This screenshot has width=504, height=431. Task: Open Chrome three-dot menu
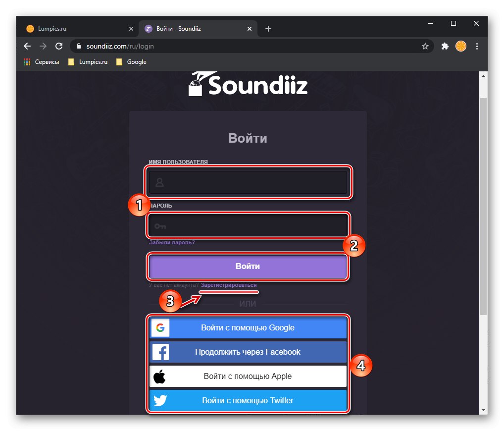[x=477, y=46]
